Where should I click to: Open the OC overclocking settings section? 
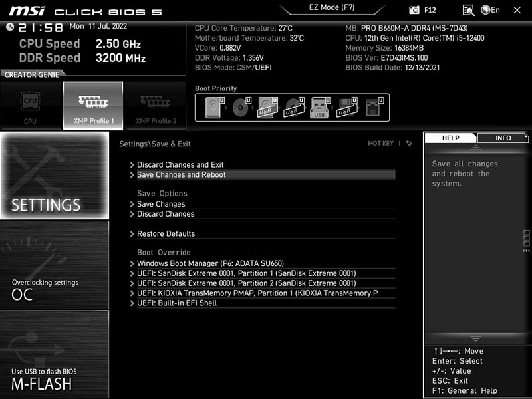(x=55, y=265)
